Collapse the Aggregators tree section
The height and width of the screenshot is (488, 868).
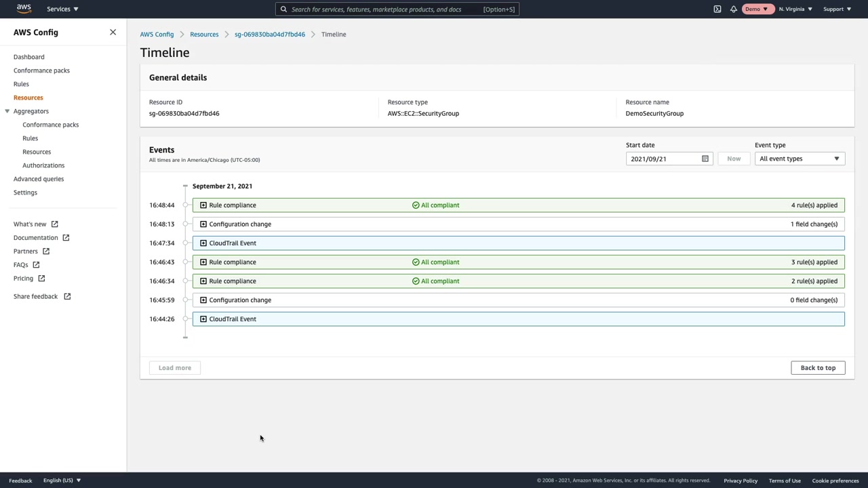click(x=7, y=111)
